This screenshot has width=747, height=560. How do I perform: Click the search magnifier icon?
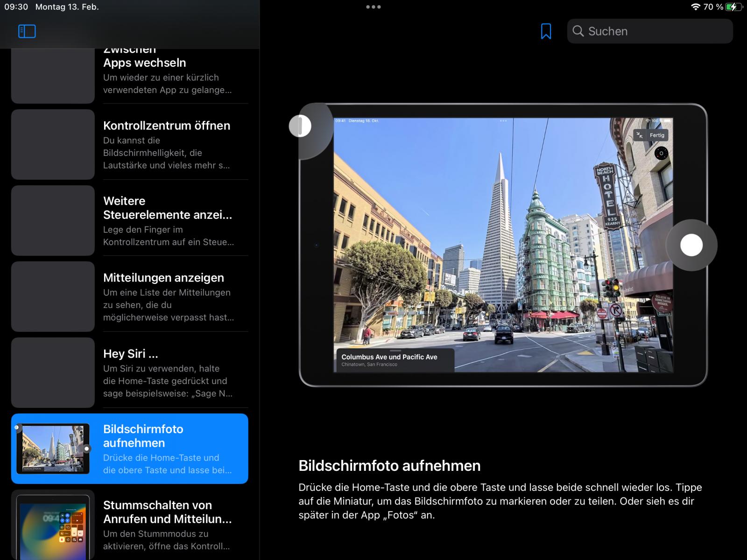coord(578,31)
